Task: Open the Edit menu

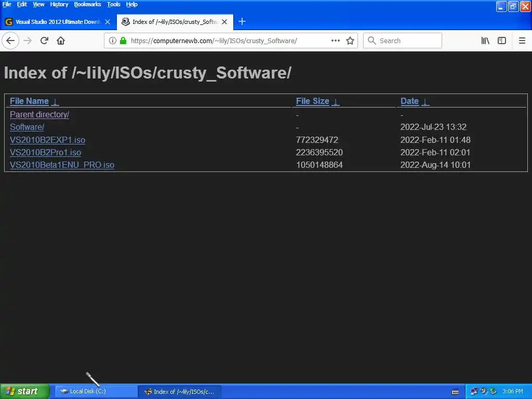Action: click(x=22, y=4)
